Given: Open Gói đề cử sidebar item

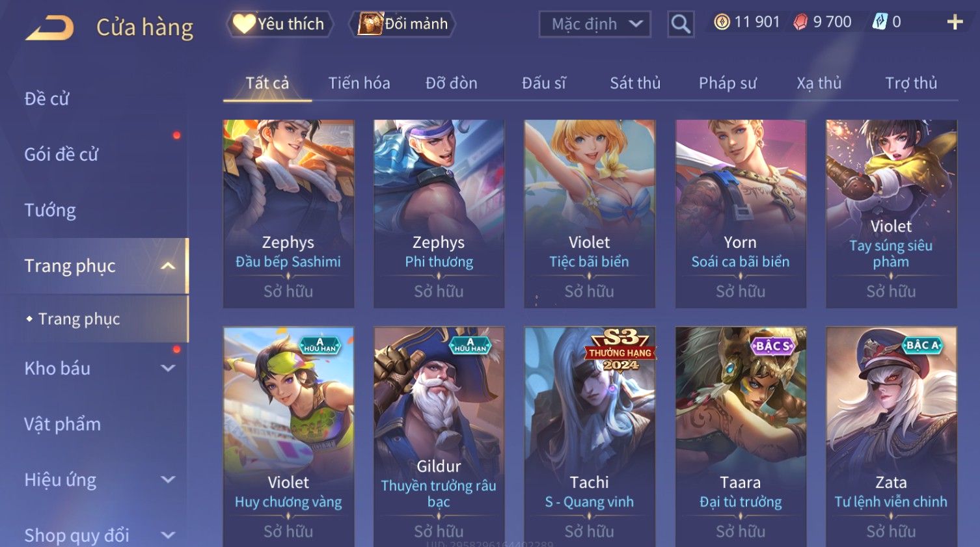Looking at the screenshot, I should point(61,155).
